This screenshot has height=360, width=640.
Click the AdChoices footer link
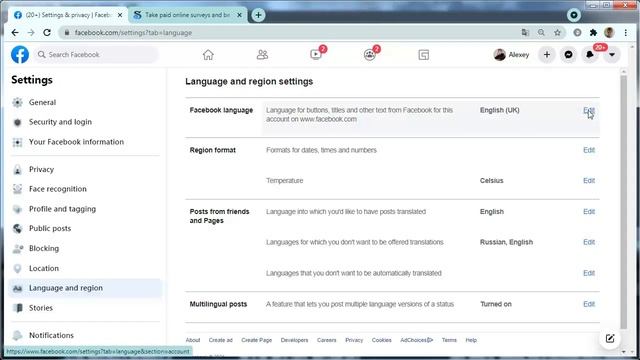[x=416, y=340]
